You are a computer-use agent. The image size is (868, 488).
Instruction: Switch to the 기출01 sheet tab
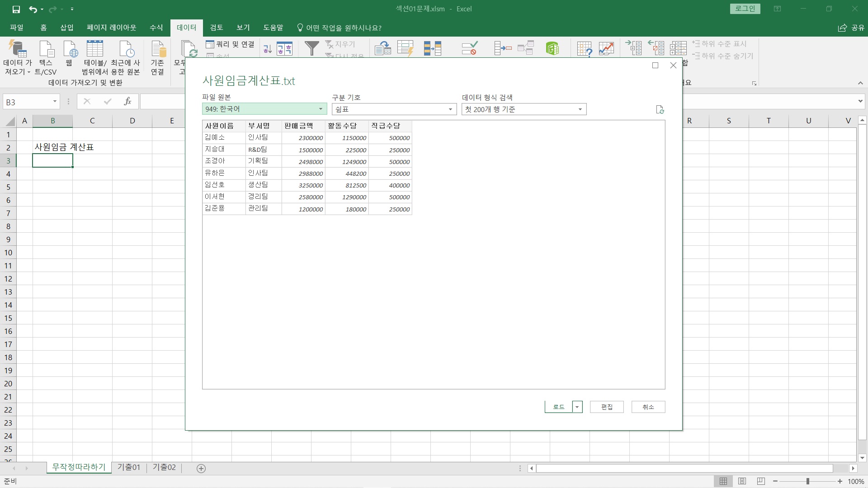pyautogui.click(x=129, y=467)
